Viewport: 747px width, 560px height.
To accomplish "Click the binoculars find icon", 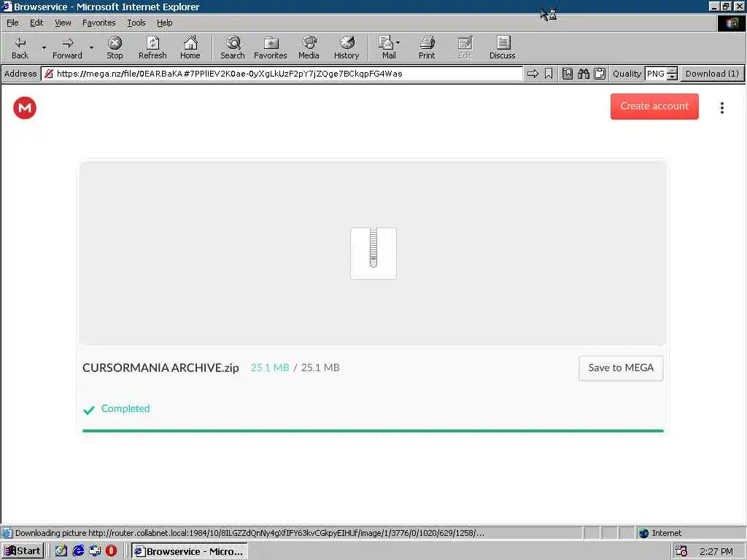I will coord(584,74).
